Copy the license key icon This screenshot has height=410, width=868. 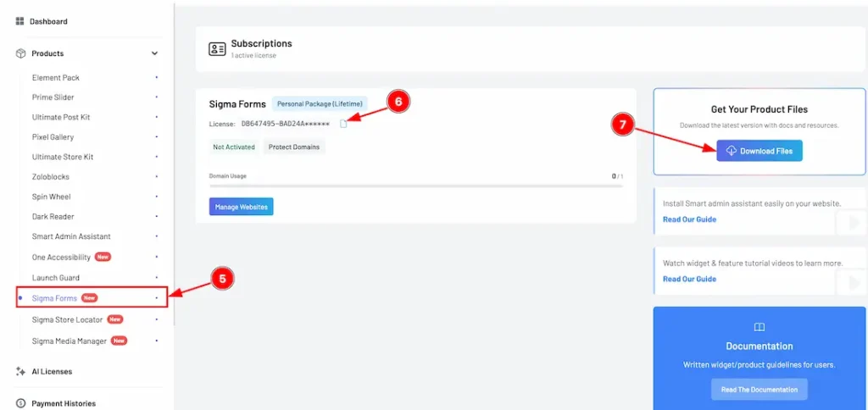tap(343, 124)
